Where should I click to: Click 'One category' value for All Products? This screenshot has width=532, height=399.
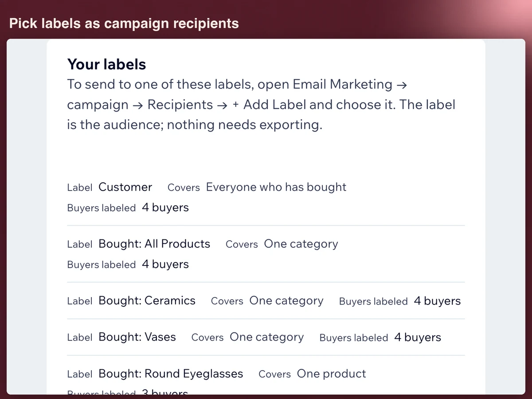point(301,244)
